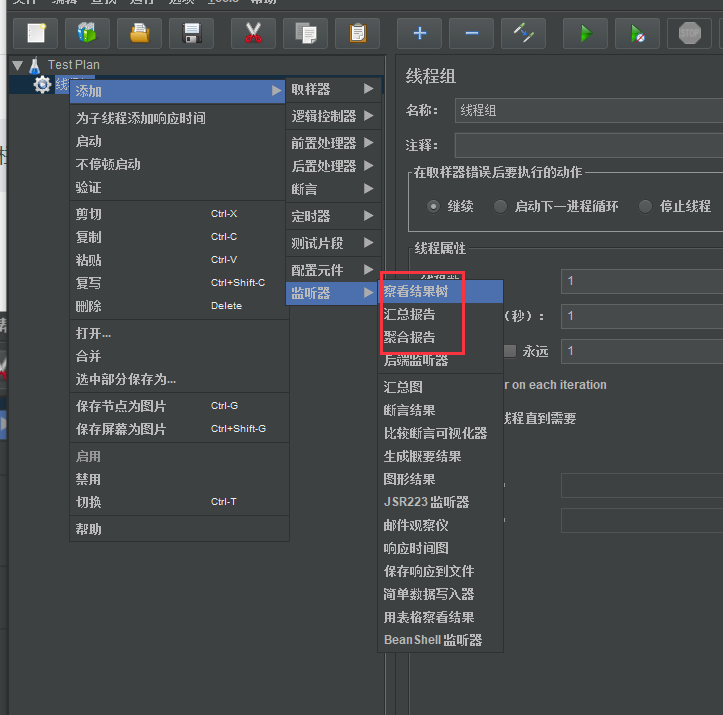Open the Templates toolbar icon
The image size is (723, 715).
click(x=88, y=33)
